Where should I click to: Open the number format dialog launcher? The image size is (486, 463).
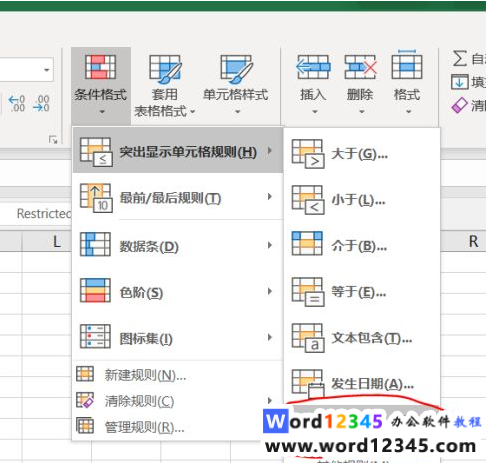[x=53, y=140]
